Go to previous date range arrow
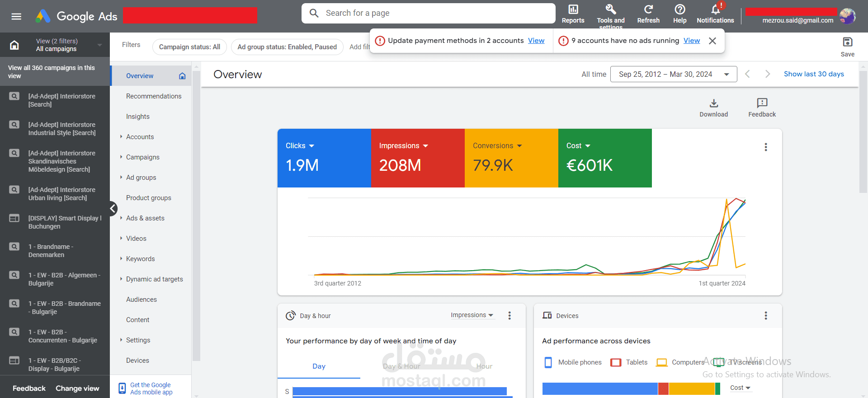 (747, 74)
